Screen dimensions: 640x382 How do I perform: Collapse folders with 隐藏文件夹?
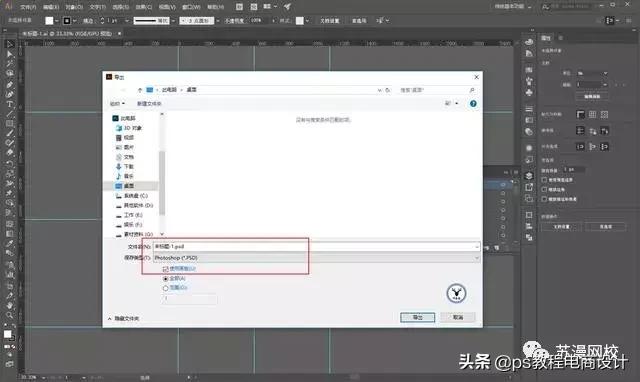[x=123, y=318]
